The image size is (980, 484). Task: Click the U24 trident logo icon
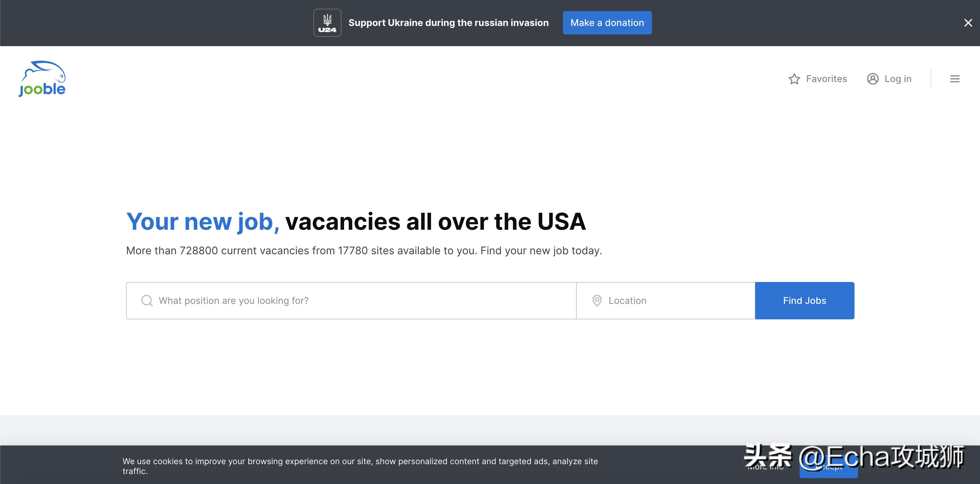(327, 23)
